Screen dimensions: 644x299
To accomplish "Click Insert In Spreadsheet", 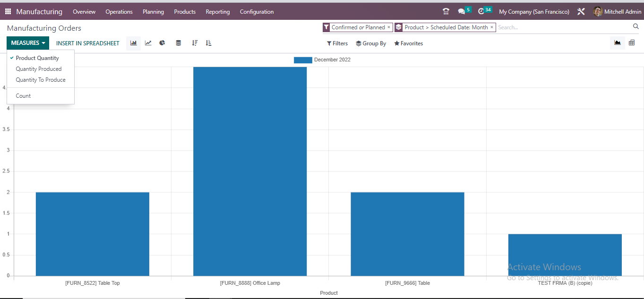I will [87, 43].
